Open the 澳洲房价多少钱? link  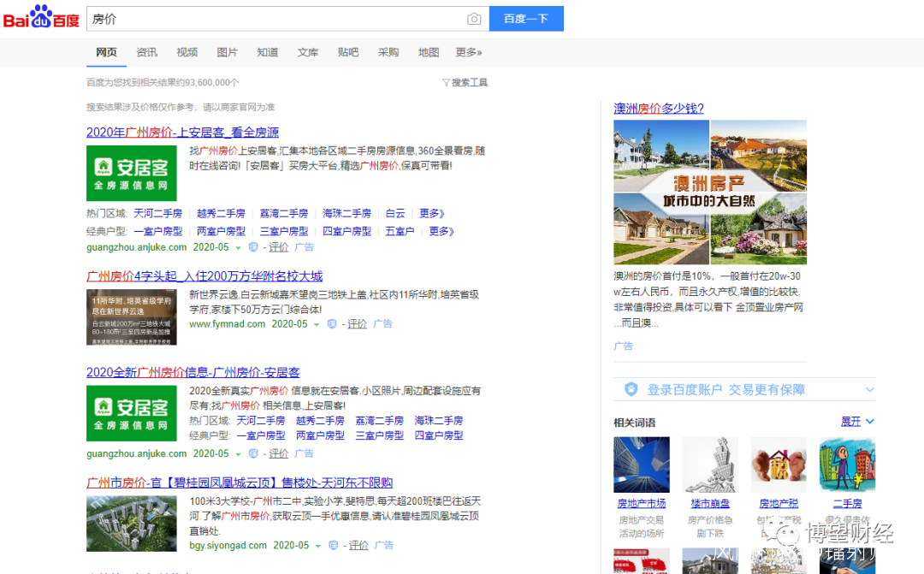[x=658, y=109]
